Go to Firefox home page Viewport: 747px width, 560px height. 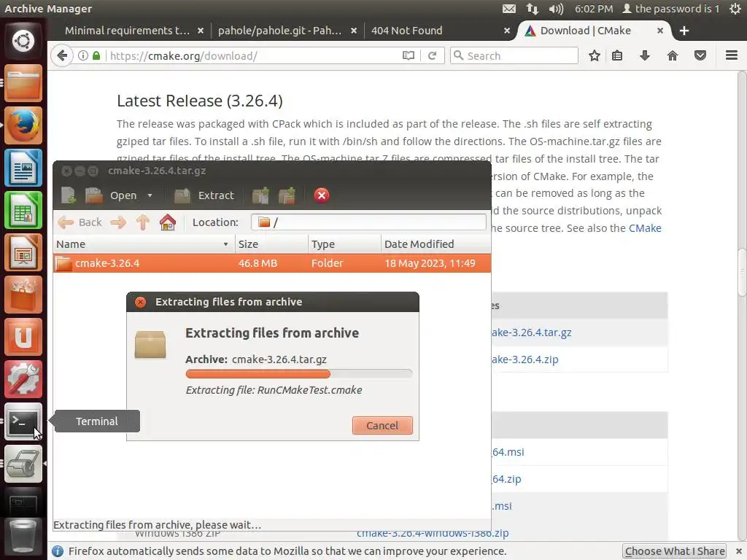pyautogui.click(x=672, y=55)
